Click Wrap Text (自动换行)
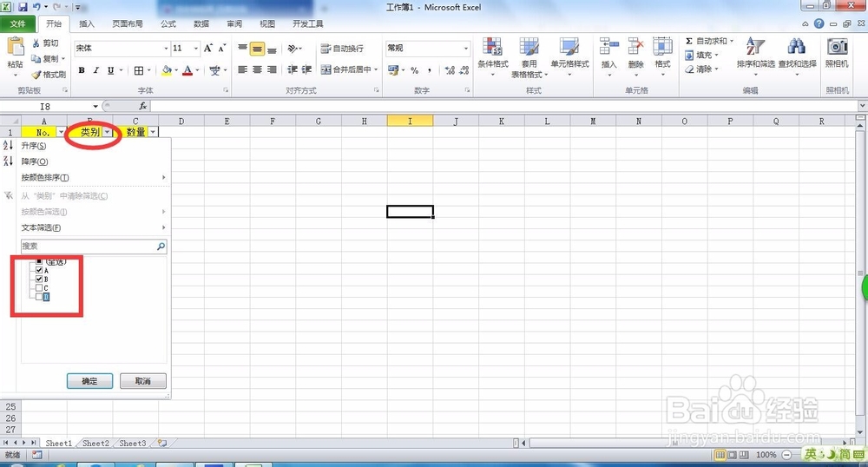 click(342, 49)
